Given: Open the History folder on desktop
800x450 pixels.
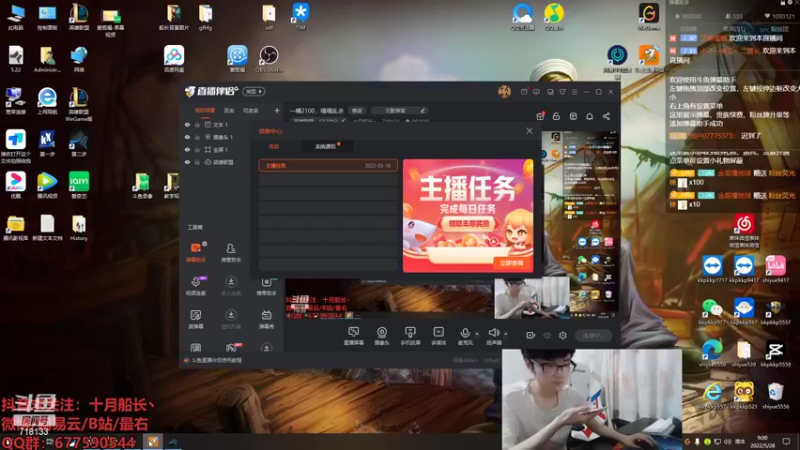Looking at the screenshot, I should click(79, 228).
